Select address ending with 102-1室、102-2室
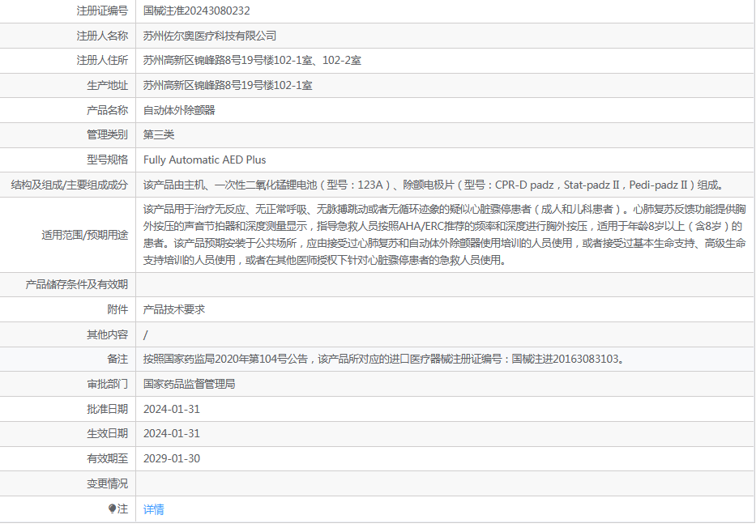The width and height of the screenshot is (756, 532). point(252,60)
